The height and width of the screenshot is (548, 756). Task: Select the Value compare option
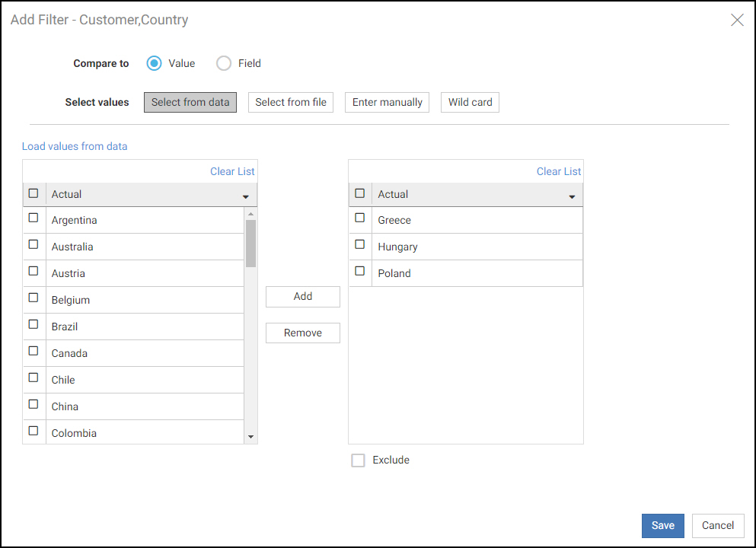pyautogui.click(x=154, y=63)
